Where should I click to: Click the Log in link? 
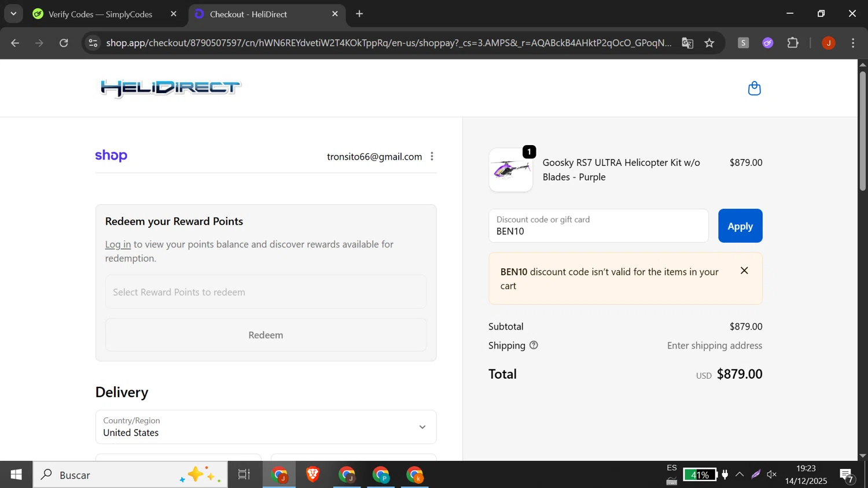[x=118, y=245]
